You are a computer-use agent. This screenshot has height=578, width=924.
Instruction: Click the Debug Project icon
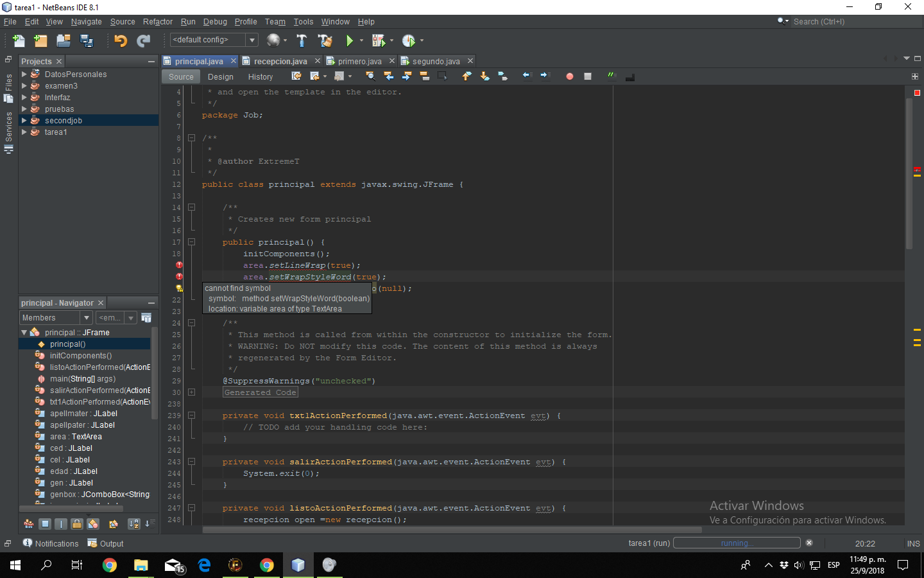[379, 40]
